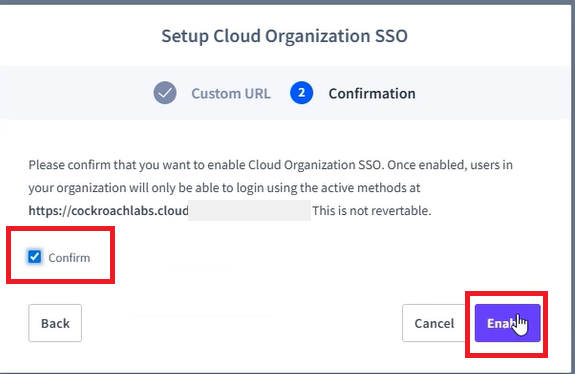
Task: Click the completed step checkmark icon
Action: click(165, 93)
